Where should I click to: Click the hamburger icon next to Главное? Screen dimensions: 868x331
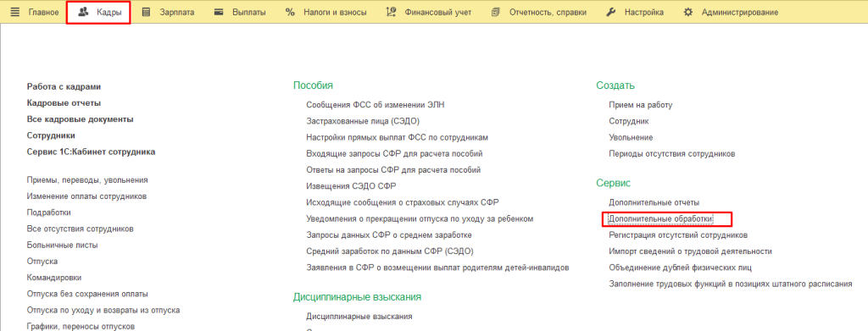tap(15, 12)
